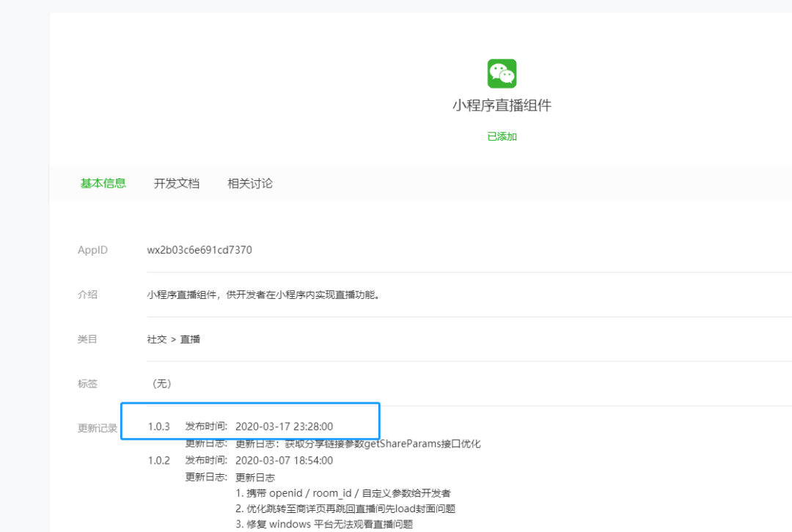
Task: Click the plugin description starting 小程序直播组件，供开发者
Action: tap(263, 295)
